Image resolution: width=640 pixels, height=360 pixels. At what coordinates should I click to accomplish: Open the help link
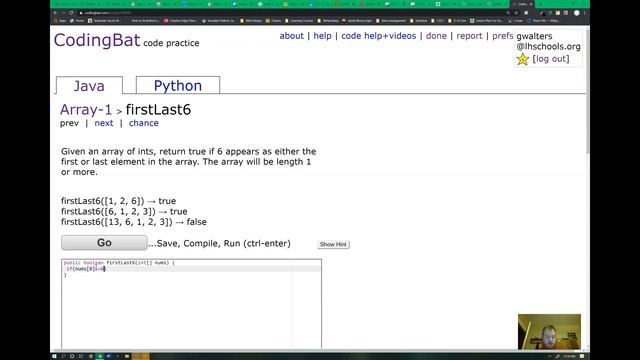click(322, 36)
